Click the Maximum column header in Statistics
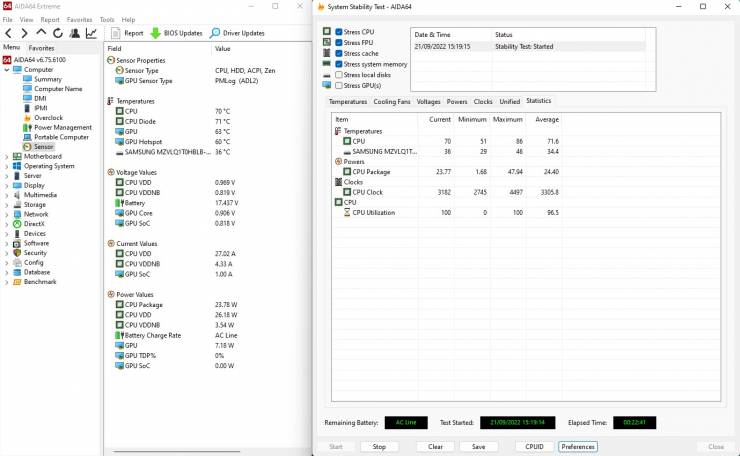Screen dimensions: 740x456 pyautogui.click(x=508, y=119)
